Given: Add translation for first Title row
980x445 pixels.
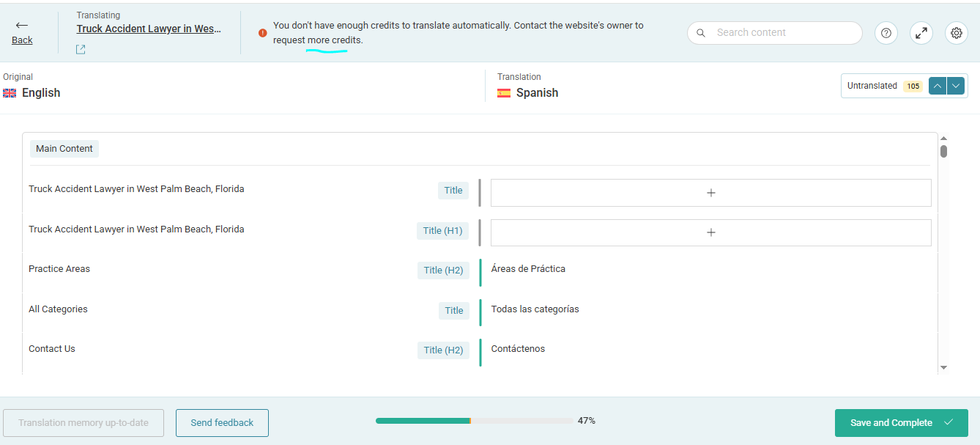Looking at the screenshot, I should pos(710,193).
